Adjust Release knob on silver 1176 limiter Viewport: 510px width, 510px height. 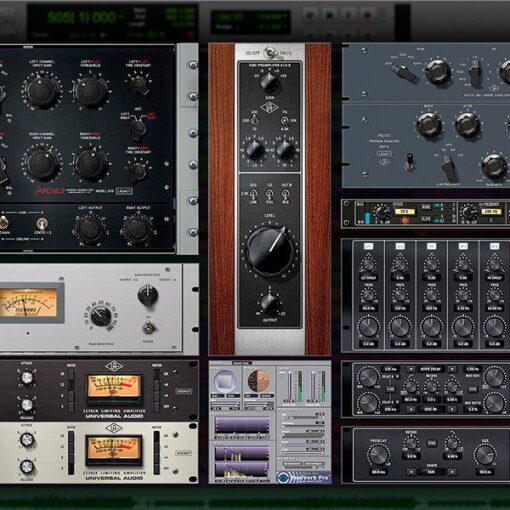pyautogui.click(x=27, y=466)
